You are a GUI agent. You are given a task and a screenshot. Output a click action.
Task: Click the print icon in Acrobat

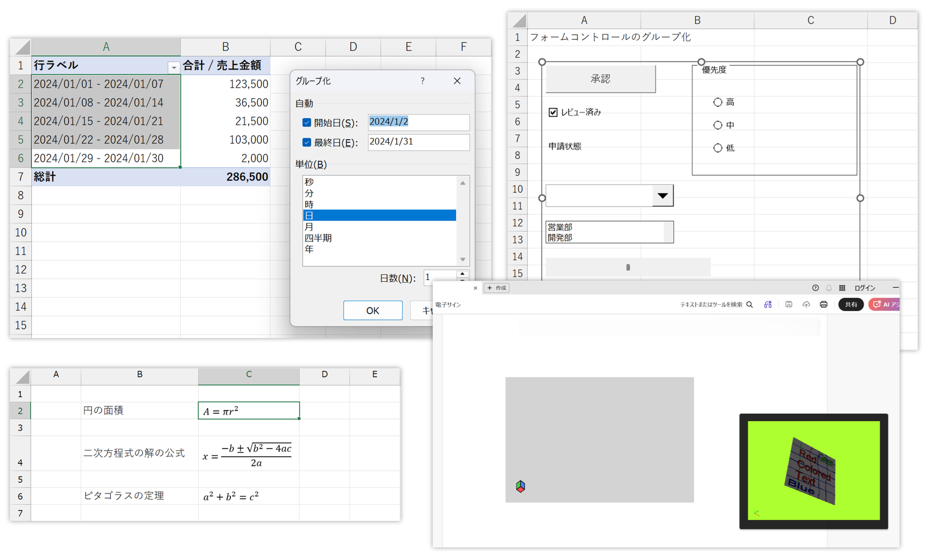point(824,304)
